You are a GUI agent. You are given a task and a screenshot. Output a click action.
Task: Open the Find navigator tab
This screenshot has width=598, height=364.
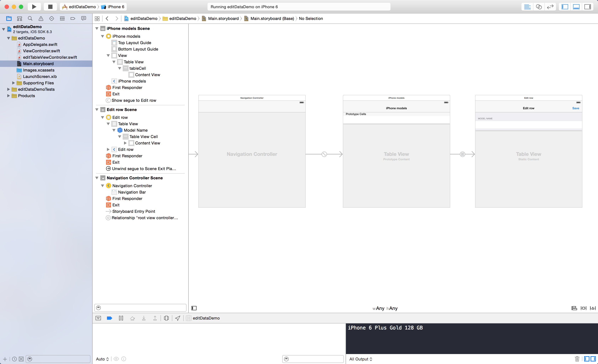pyautogui.click(x=30, y=19)
